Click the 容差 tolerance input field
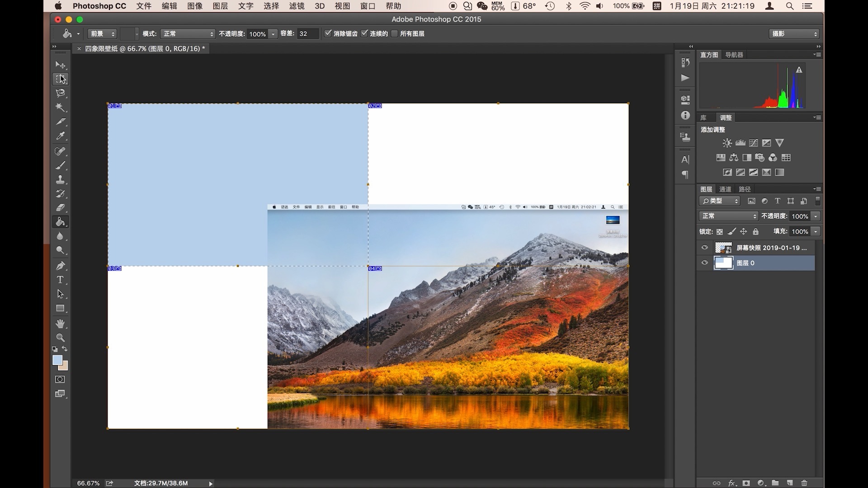The image size is (868, 488). pyautogui.click(x=307, y=34)
